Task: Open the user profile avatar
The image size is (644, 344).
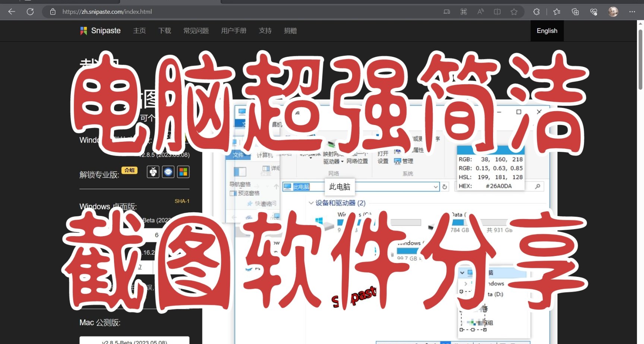Action: pos(613,12)
